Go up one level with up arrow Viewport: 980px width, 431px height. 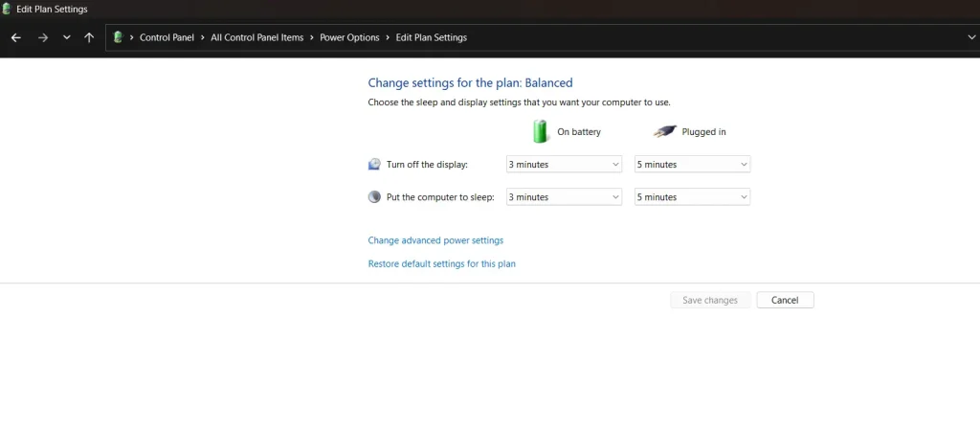tap(89, 37)
